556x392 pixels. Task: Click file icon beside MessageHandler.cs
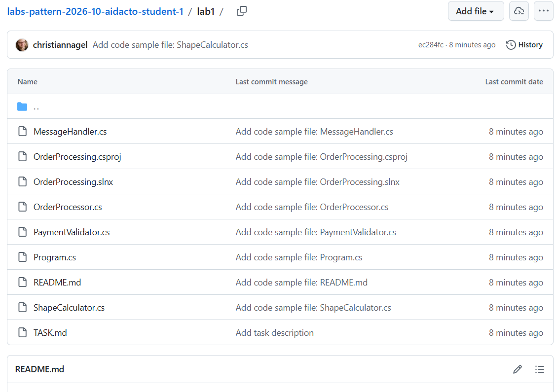(22, 131)
